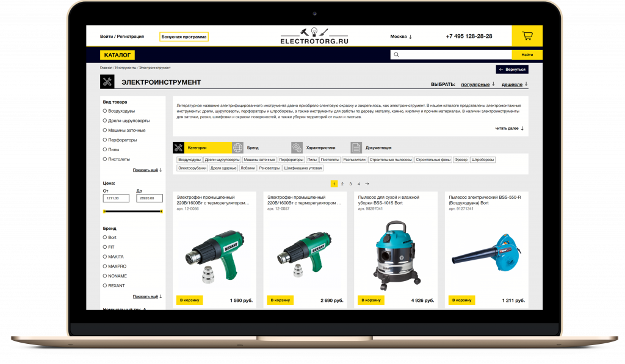The image size is (625, 364).
Task: Show more product types under Вид товара
Action: coord(148,170)
